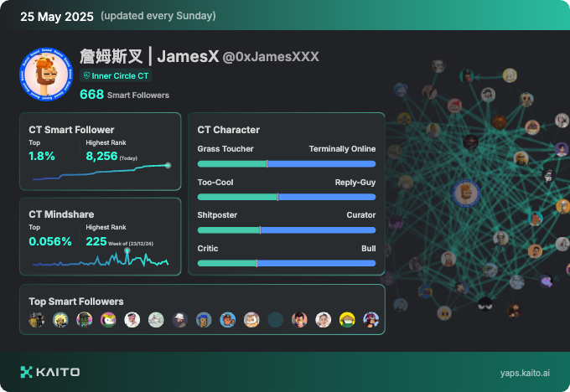Screen dimensions: 570x392
Task: Click the Smart Follower rank trend line chart
Action: tap(101, 172)
